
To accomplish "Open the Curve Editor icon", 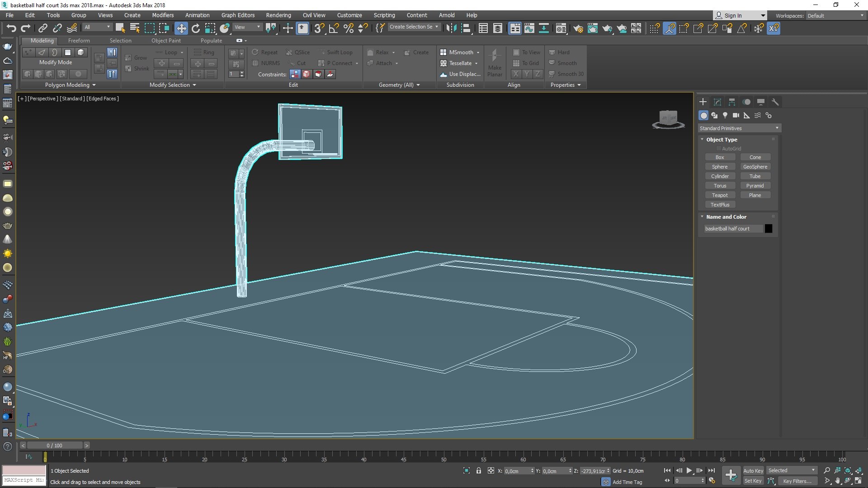I will (x=529, y=28).
